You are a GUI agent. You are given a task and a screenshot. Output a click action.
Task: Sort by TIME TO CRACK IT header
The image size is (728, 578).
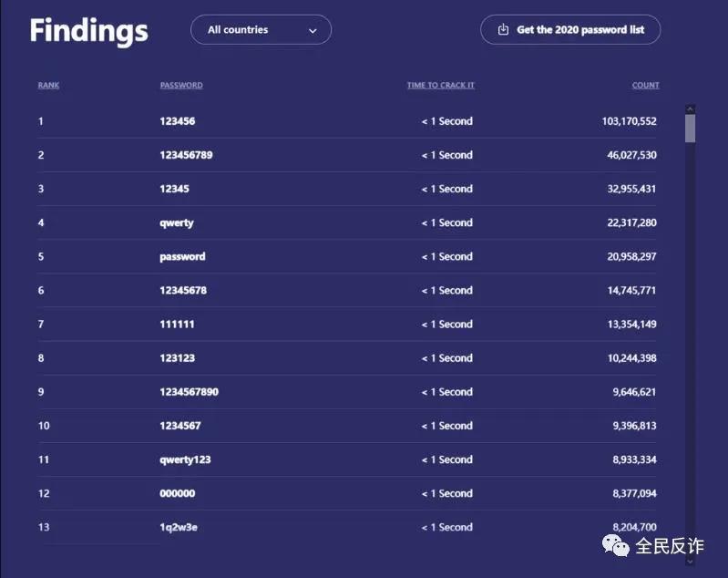440,86
